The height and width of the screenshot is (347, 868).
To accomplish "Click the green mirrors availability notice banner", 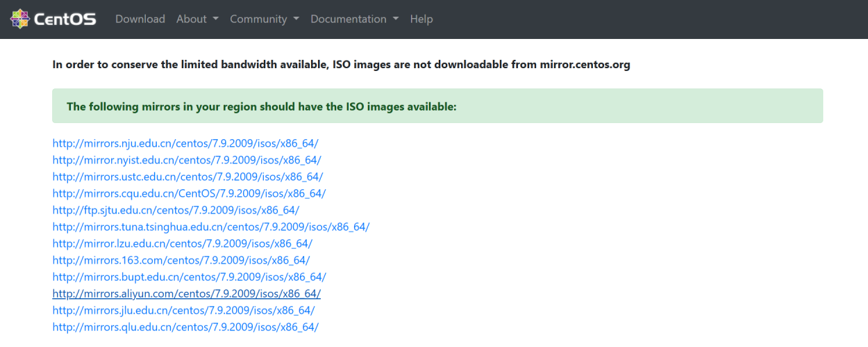I will click(437, 106).
